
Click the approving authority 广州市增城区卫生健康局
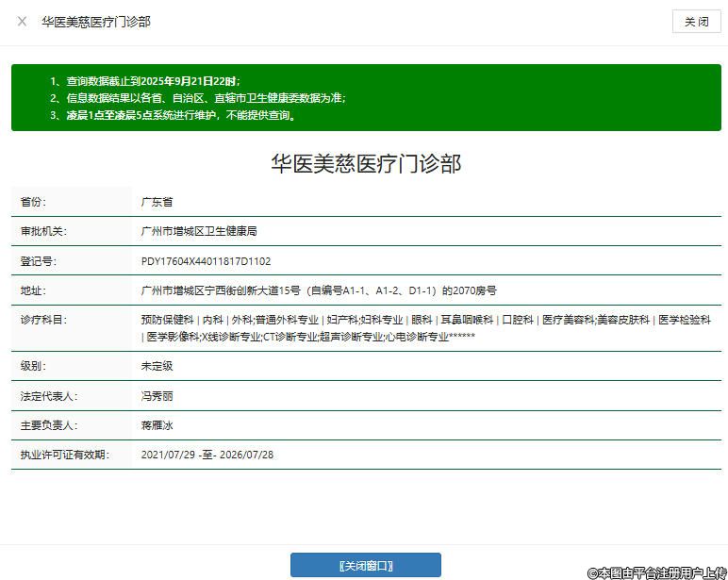coord(198,231)
